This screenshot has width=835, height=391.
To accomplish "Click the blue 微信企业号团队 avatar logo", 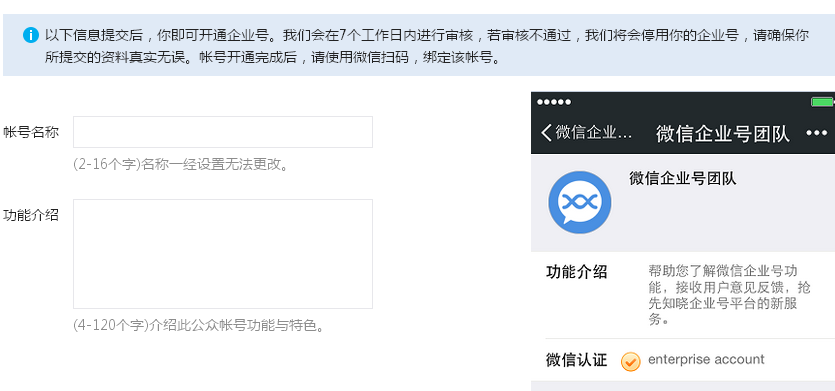I will point(580,202).
